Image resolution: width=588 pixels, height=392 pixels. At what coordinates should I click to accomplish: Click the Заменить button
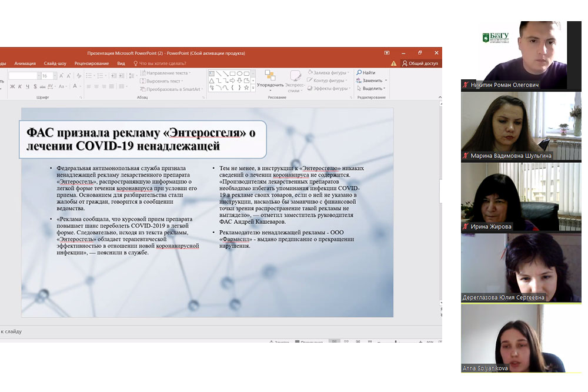372,81
